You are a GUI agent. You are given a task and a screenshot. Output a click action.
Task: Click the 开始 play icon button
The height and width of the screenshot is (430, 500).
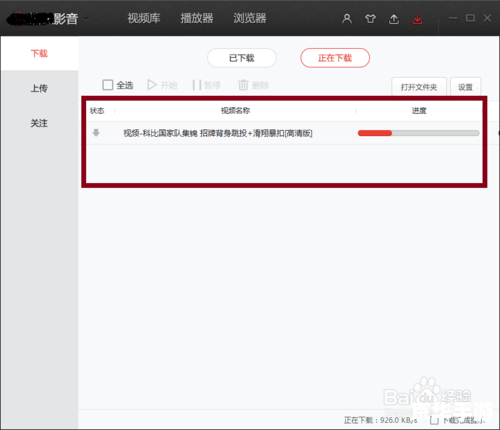coord(162,85)
